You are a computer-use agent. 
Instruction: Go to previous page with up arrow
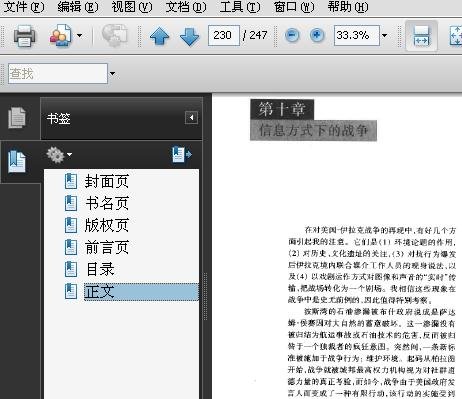[x=159, y=36]
